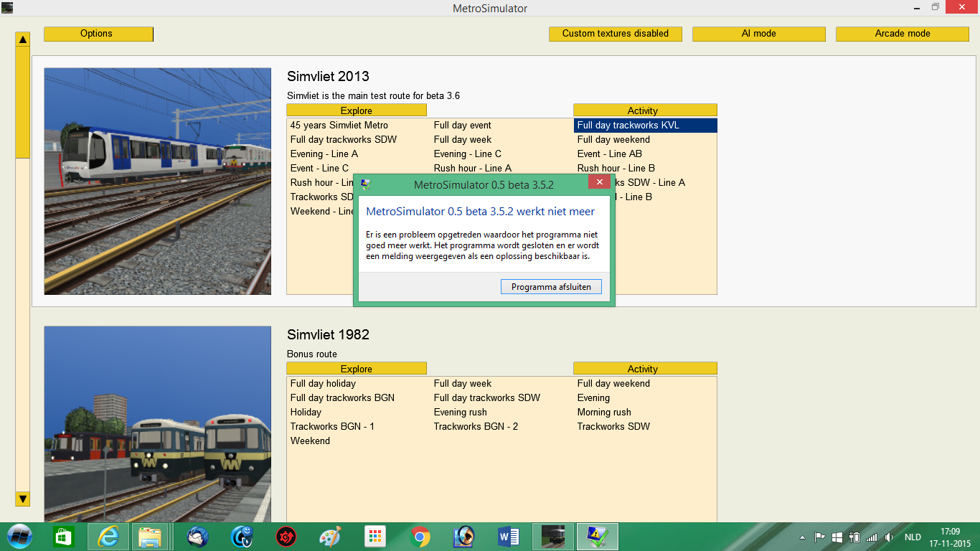Image resolution: width=980 pixels, height=551 pixels.
Task: Open Windows Store from the taskbar
Action: (x=63, y=536)
